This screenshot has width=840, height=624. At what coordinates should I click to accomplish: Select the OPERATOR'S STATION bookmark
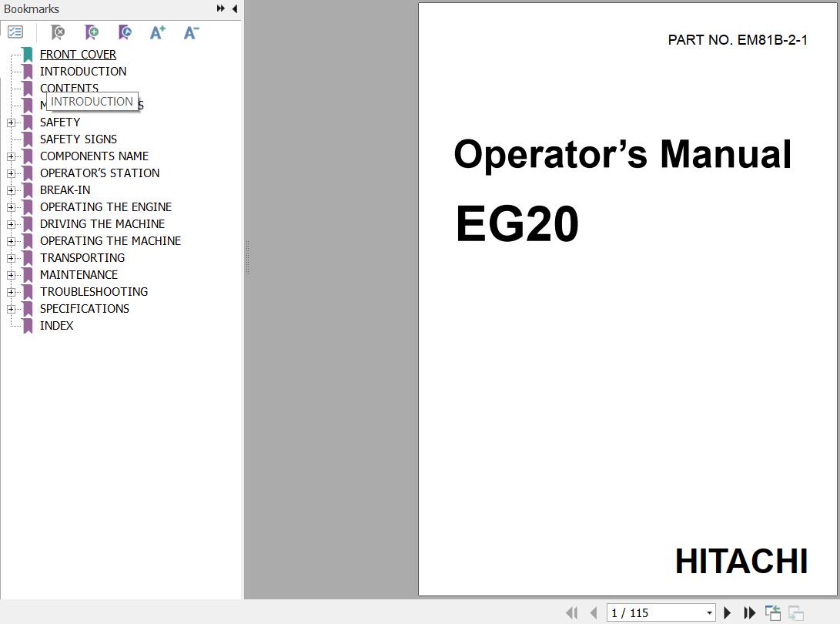(x=99, y=173)
